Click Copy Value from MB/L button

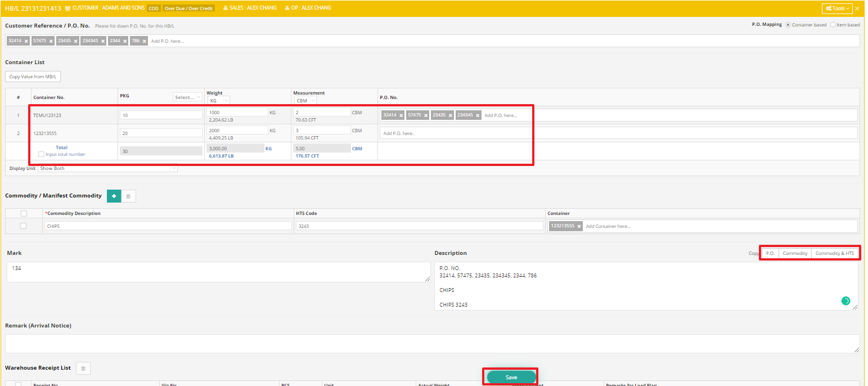(x=33, y=77)
